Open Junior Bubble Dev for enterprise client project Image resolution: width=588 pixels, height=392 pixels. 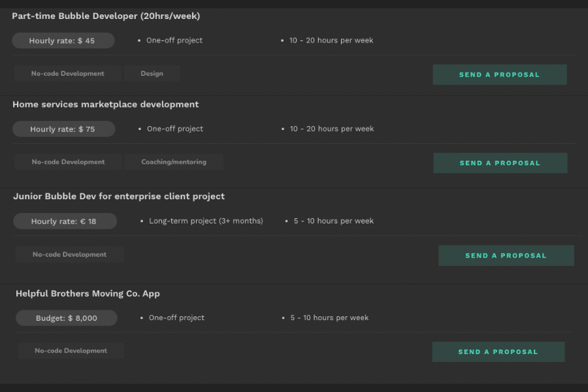click(119, 196)
